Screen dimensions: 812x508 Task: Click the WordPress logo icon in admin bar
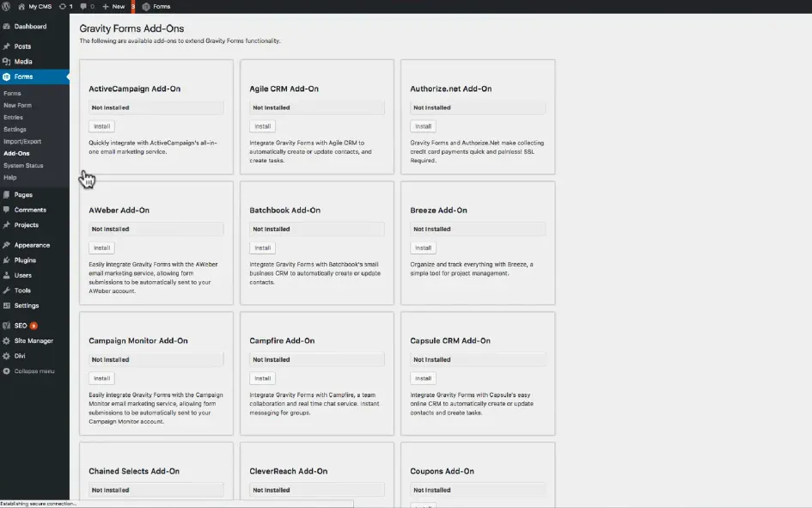pos(6,6)
